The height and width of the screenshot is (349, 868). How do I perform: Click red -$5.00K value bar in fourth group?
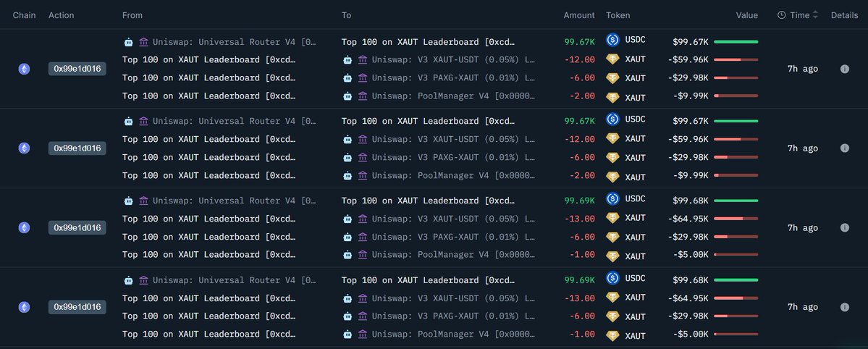tap(736, 335)
